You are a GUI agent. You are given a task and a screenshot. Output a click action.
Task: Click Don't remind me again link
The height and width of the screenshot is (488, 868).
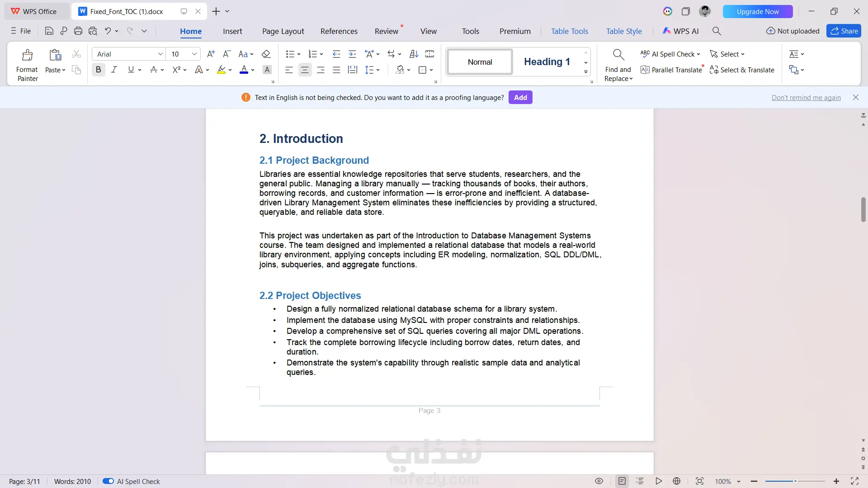[806, 97]
